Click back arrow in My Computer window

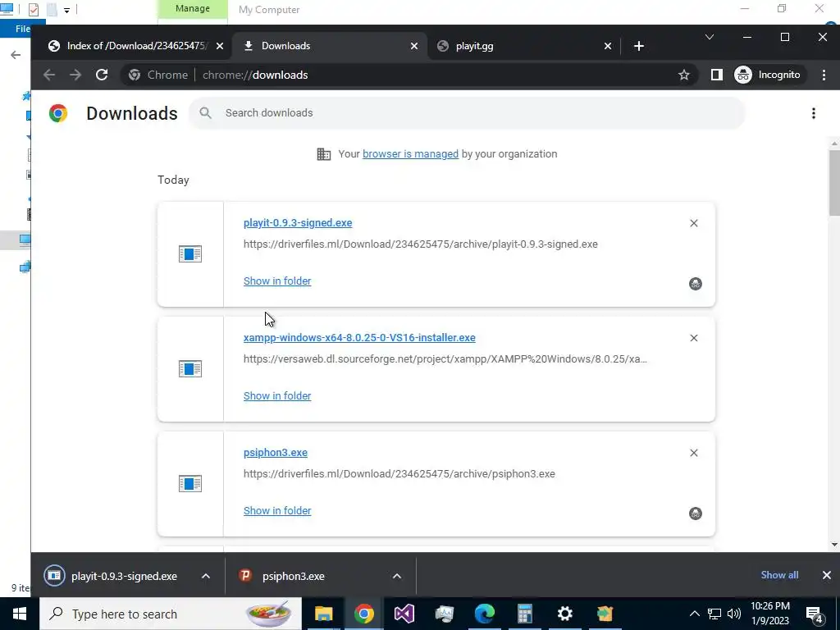point(16,55)
